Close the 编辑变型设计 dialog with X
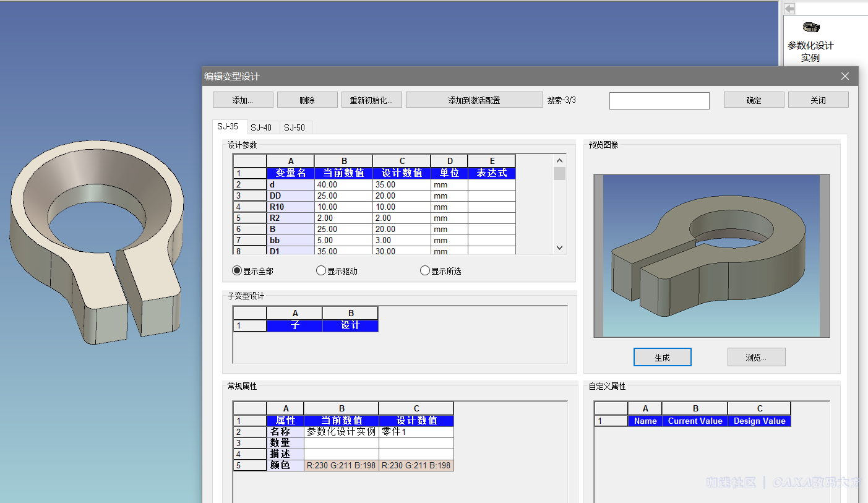868x503 pixels. (x=846, y=76)
